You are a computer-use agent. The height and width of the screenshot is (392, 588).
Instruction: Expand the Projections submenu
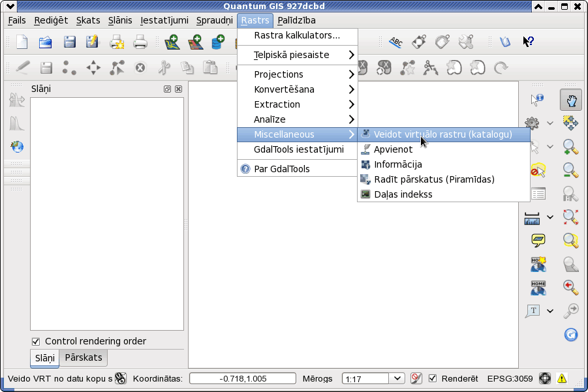tap(298, 74)
